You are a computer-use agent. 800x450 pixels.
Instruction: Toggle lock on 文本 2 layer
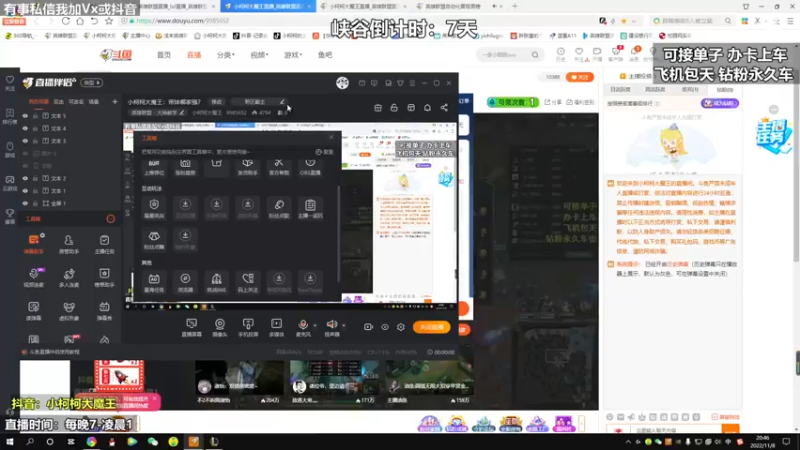35,179
